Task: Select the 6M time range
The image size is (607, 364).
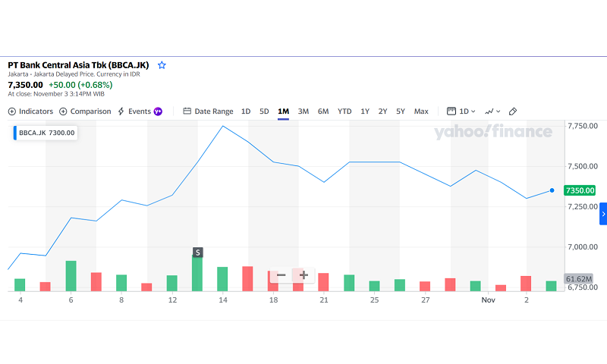Action: click(323, 111)
